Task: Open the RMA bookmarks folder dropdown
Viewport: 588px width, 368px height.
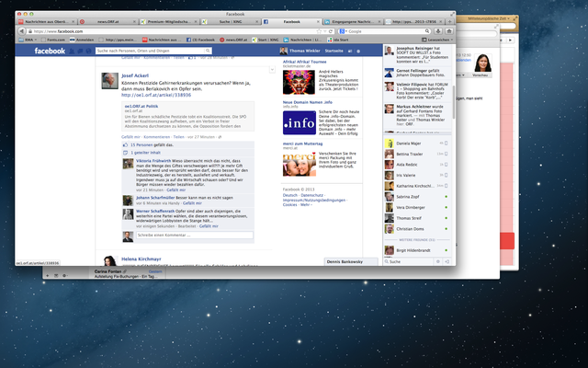Action: pyautogui.click(x=28, y=40)
